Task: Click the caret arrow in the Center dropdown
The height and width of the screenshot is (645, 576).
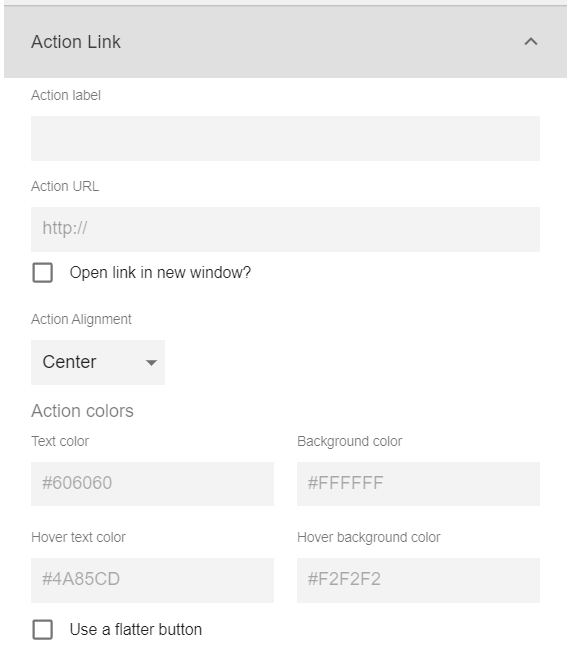Action: (x=151, y=363)
